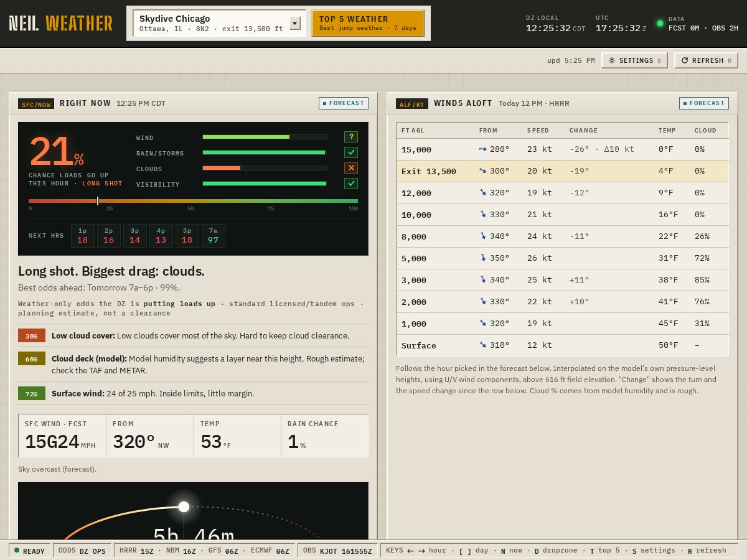Click the OBS KJOT 161555Z status entry

point(337,551)
